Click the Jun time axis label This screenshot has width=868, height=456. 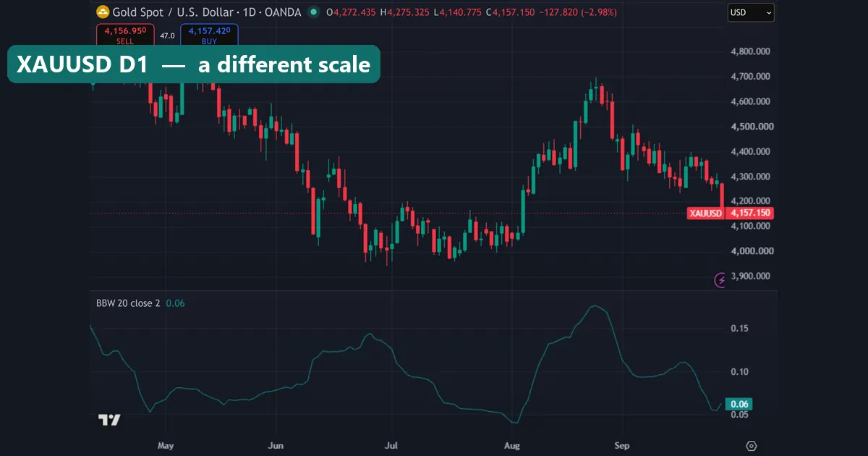click(275, 446)
